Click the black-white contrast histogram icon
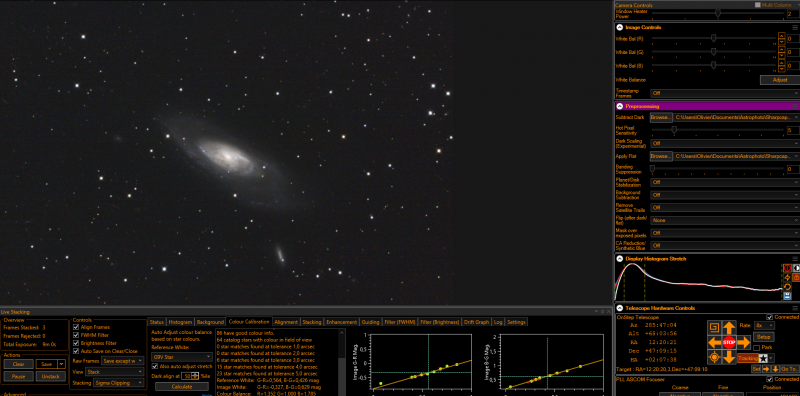This screenshot has width=800, height=396. click(796, 268)
